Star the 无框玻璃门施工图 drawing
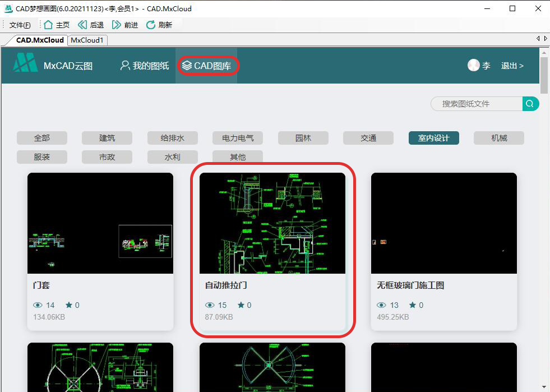 pos(413,305)
